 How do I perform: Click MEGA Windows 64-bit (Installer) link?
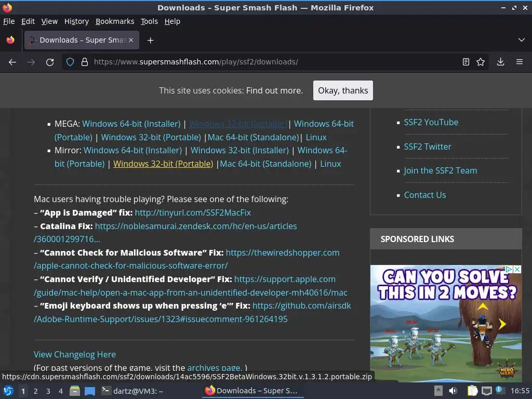click(131, 124)
